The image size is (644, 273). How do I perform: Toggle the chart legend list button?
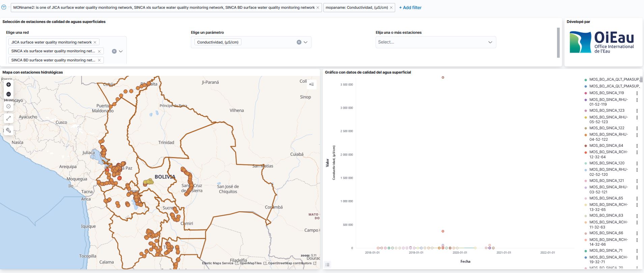(327, 265)
